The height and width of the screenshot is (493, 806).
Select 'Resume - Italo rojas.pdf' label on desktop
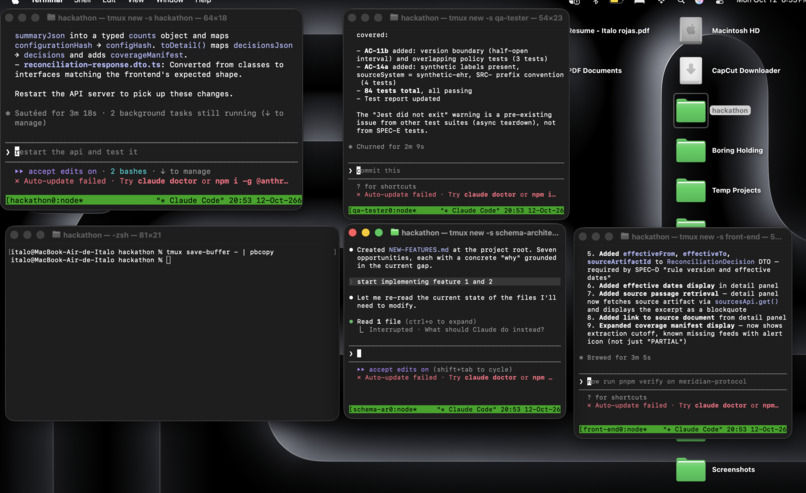609,31
